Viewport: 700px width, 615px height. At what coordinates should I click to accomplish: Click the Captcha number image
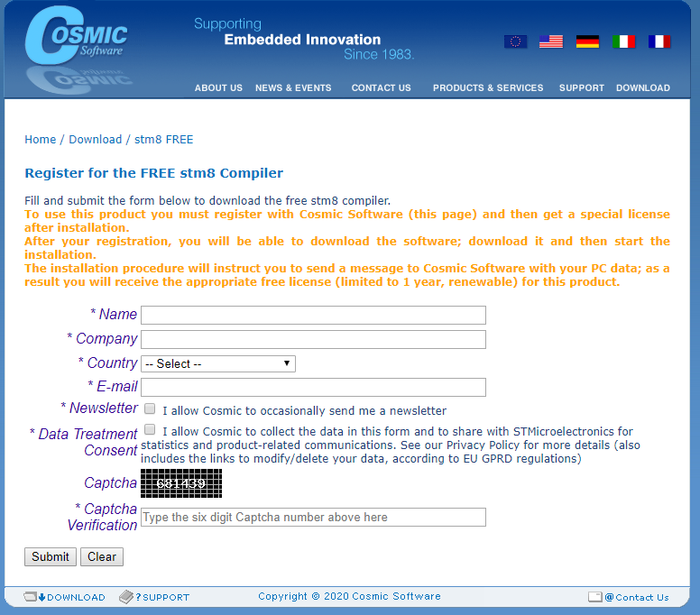(181, 483)
